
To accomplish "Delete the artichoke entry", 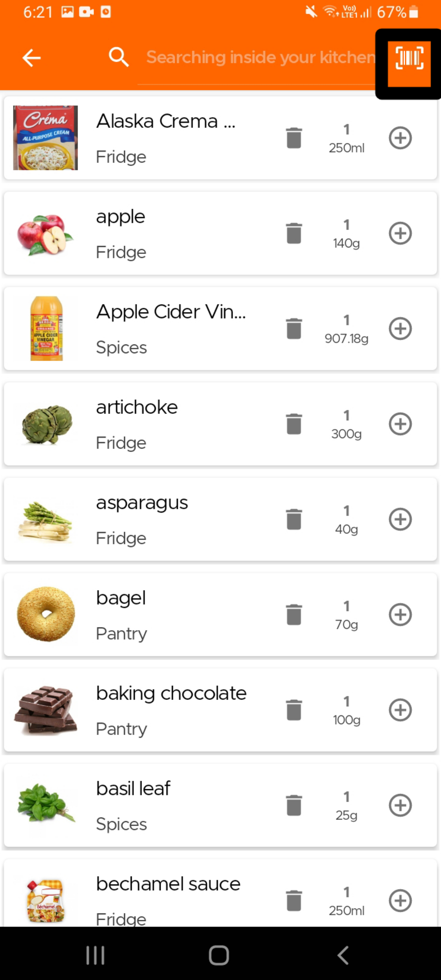I will (x=294, y=424).
